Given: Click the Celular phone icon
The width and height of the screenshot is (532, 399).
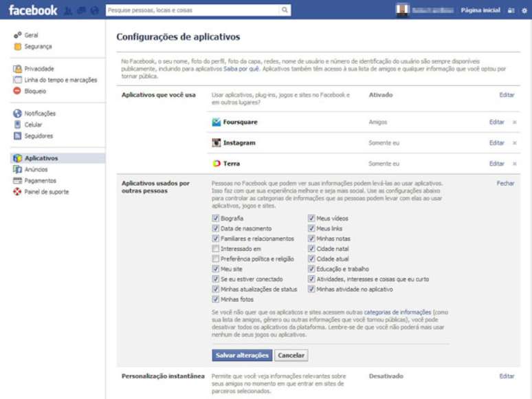Looking at the screenshot, I should point(17,125).
